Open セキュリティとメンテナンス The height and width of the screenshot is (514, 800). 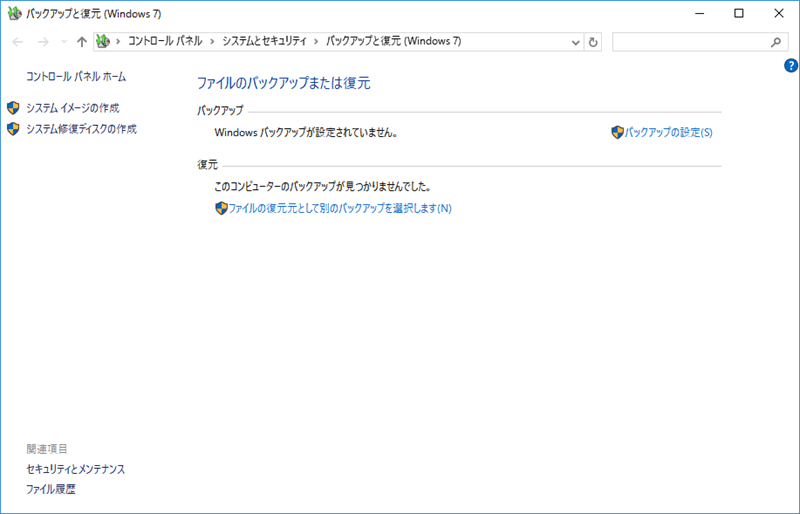(x=76, y=469)
